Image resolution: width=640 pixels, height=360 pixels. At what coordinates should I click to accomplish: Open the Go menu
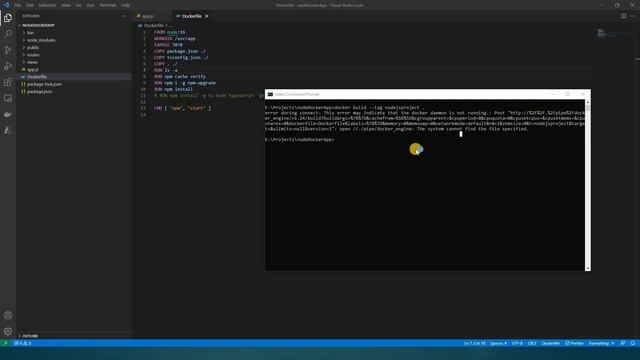point(78,5)
